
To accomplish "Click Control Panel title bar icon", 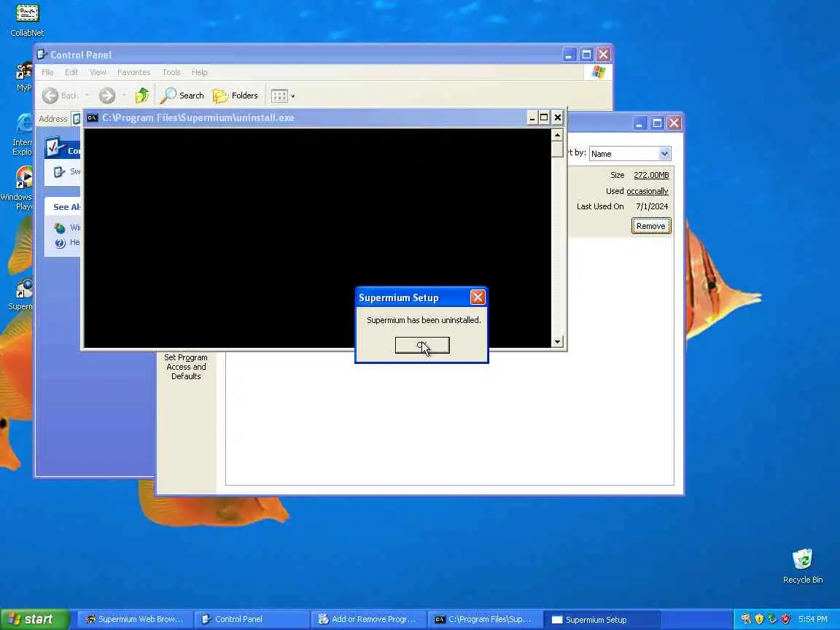I will click(42, 54).
